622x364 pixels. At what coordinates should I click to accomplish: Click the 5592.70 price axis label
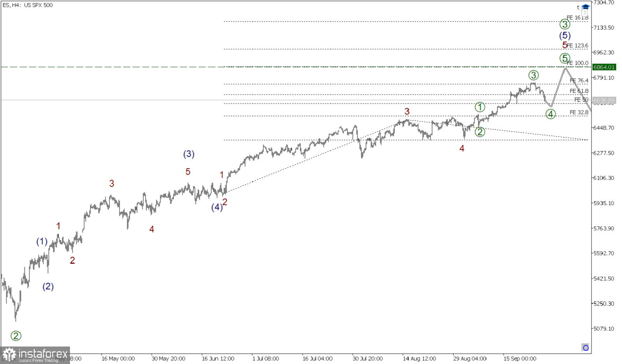604,253
